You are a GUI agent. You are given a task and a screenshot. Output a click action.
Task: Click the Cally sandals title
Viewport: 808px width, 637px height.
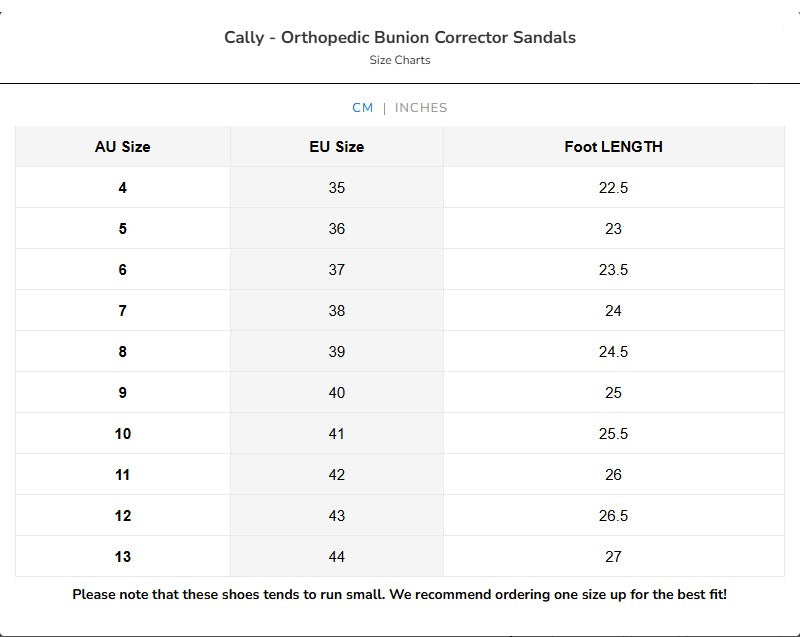[x=403, y=37]
